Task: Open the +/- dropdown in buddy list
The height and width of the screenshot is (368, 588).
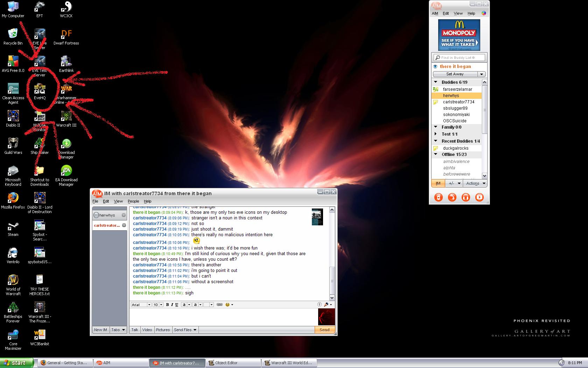Action: (x=454, y=183)
